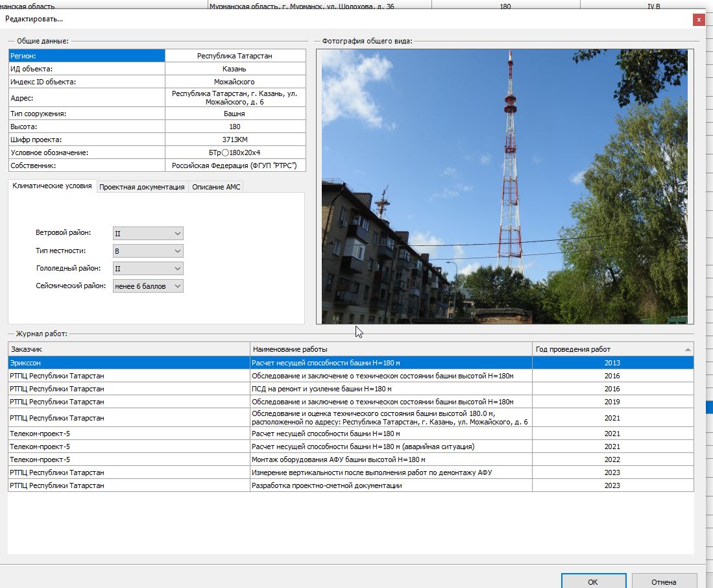The height and width of the screenshot is (588, 713).
Task: Select the Башня structure type value
Action: coord(235,114)
